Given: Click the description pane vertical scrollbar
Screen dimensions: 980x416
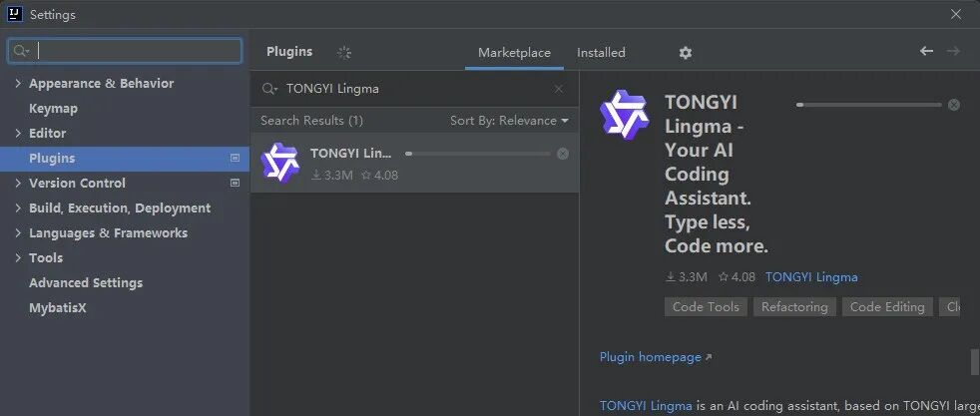Looking at the screenshot, I should click(x=975, y=362).
